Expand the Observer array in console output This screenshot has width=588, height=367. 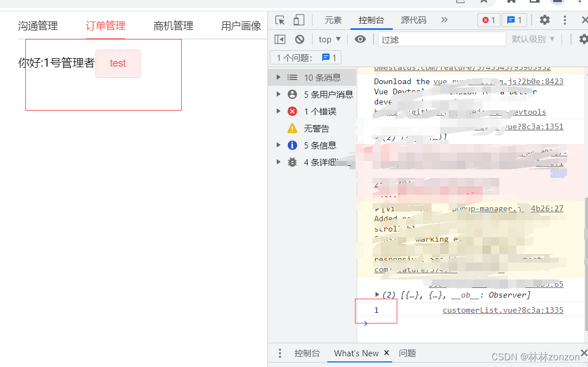(377, 294)
